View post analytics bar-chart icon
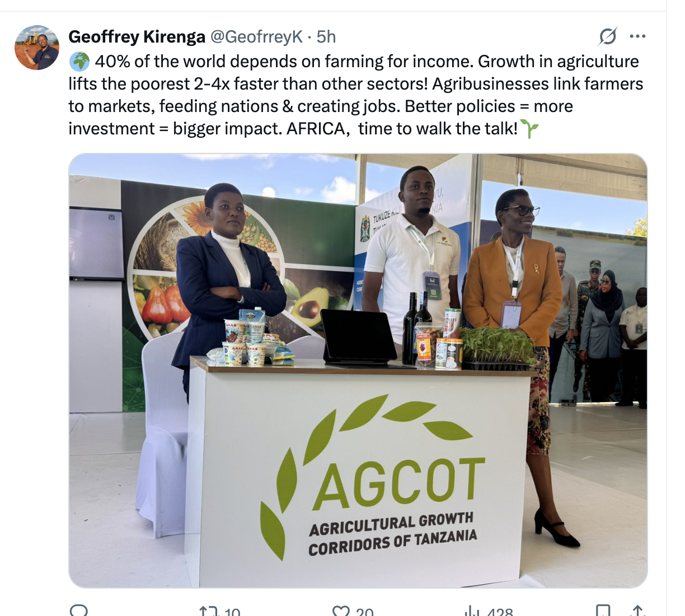Screen dimensions: 685x616 click(472, 611)
